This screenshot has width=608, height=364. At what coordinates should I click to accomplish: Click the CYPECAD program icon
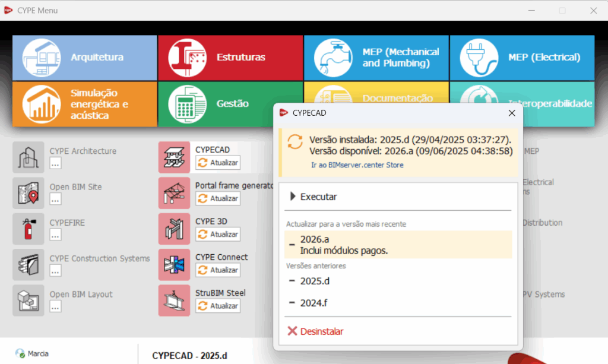174,157
